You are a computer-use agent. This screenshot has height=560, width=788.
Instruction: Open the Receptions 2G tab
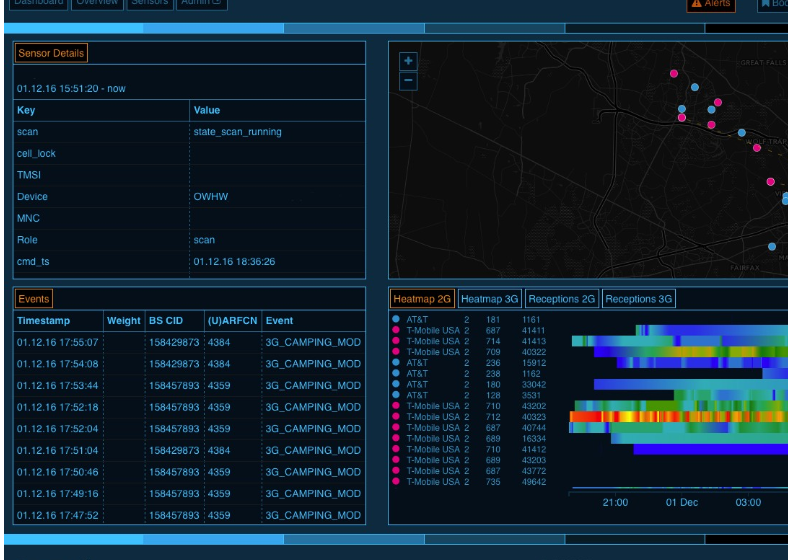tap(562, 299)
